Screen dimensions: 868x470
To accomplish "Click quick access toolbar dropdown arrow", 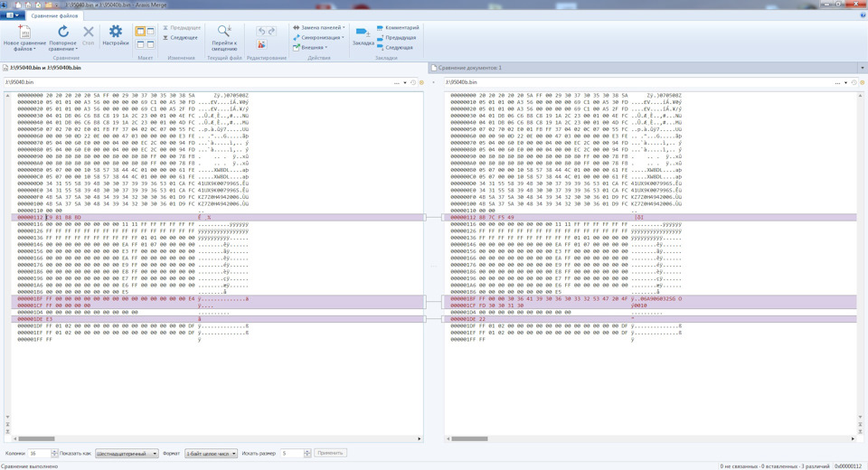I will coord(56,5).
